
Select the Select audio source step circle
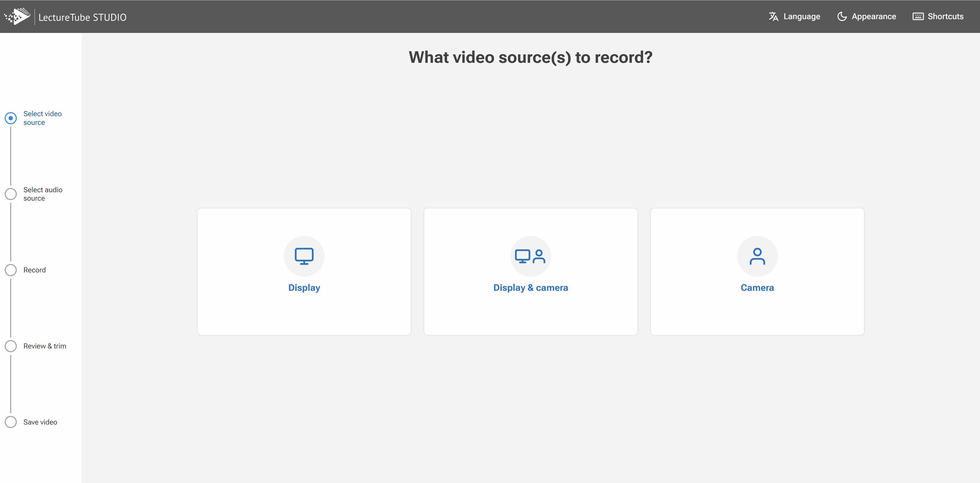[11, 194]
